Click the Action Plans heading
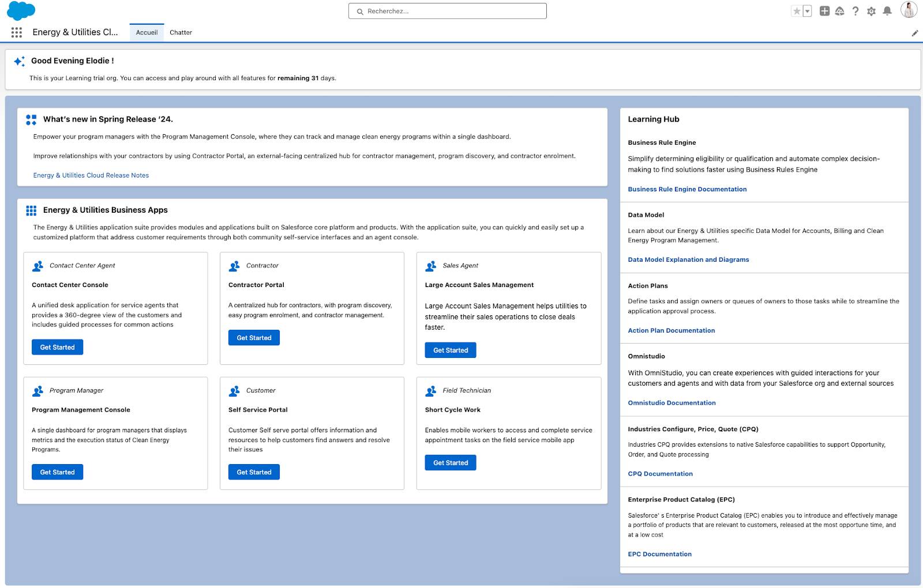Image resolution: width=923 pixels, height=588 pixels. click(x=648, y=286)
